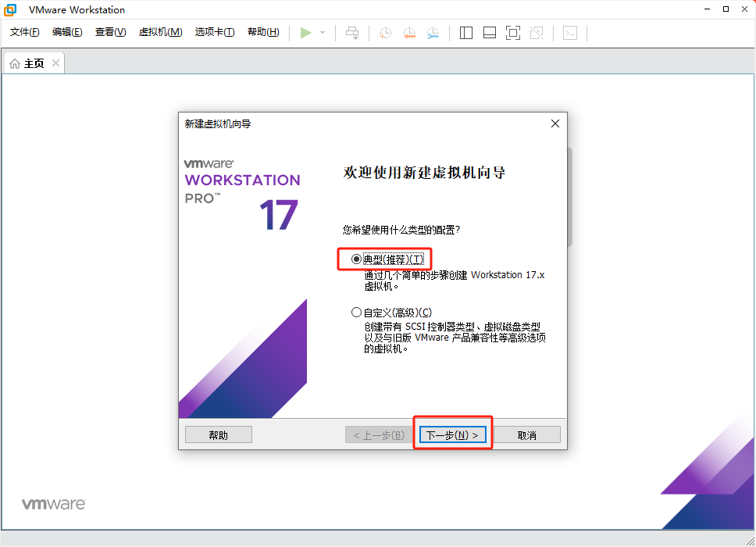Click the Unity mode toolbar icon
This screenshot has height=547, width=756.
[537, 33]
